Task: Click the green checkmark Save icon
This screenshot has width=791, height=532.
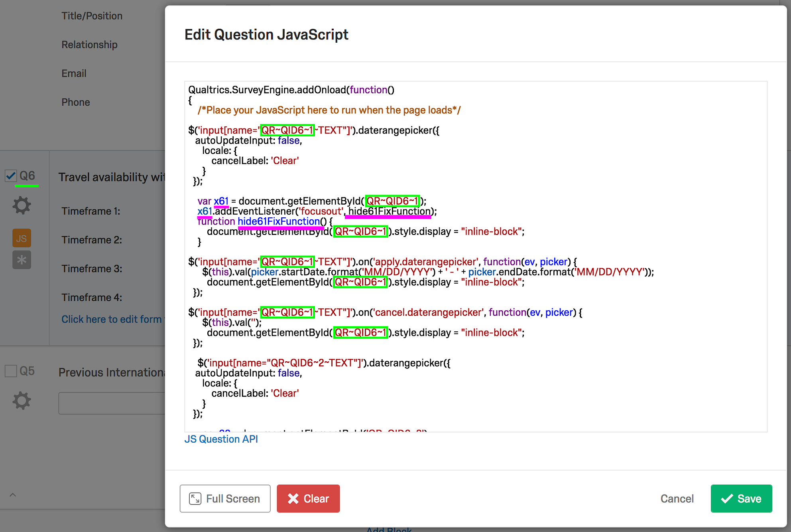Action: point(728,499)
